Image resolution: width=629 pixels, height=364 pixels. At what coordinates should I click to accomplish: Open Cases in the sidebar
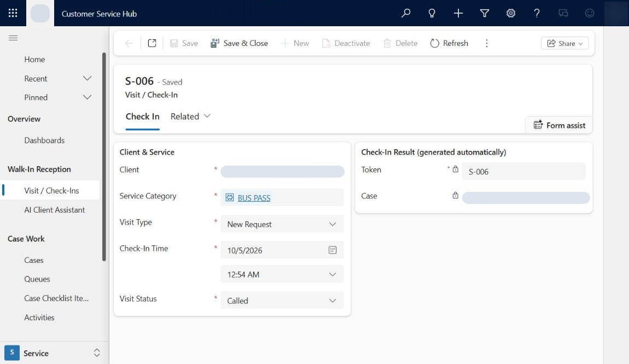34,260
